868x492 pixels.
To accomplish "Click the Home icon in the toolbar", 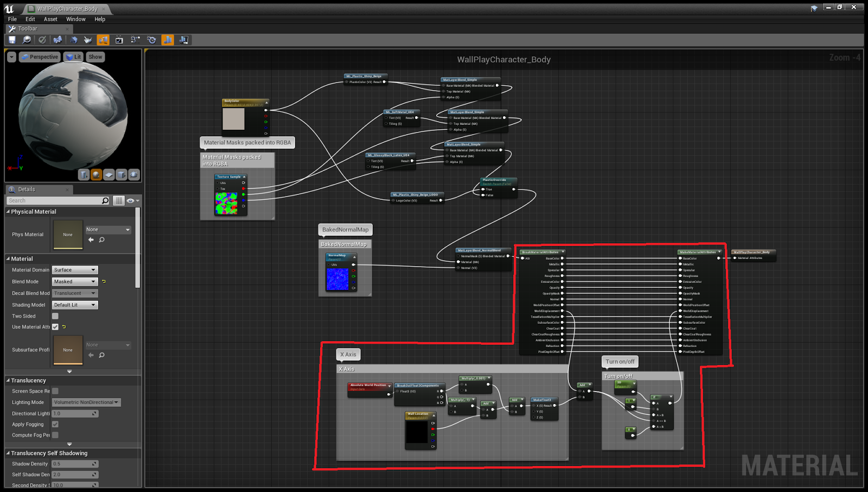I will pyautogui.click(x=73, y=40).
